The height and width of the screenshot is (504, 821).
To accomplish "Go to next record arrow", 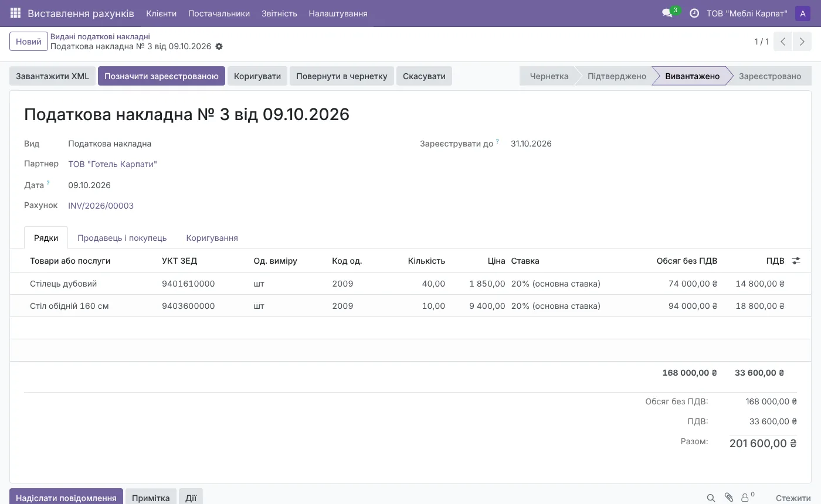I will pos(802,42).
